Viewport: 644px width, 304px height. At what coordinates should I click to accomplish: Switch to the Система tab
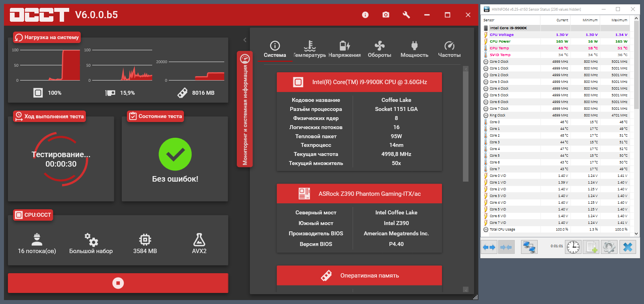275,49
